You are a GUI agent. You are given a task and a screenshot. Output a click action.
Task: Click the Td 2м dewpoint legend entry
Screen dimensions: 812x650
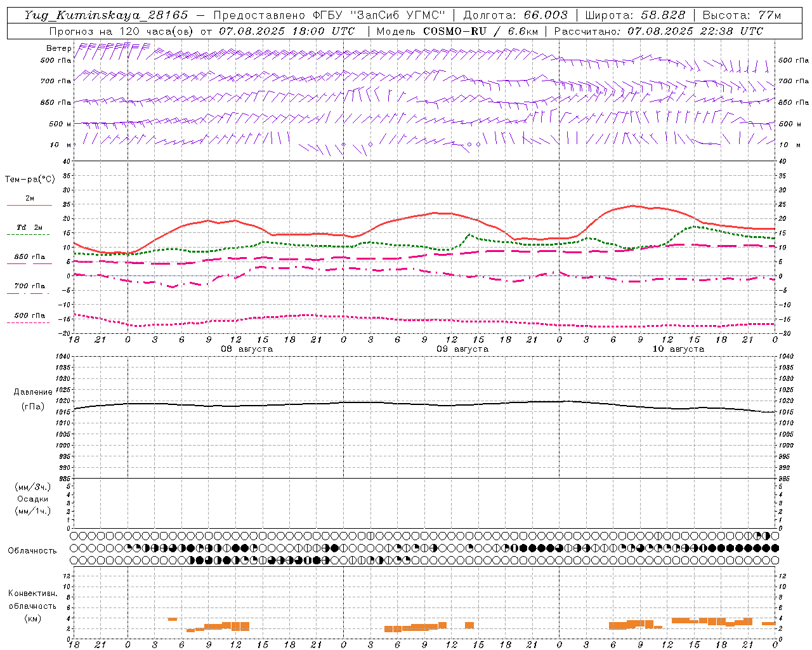tap(29, 227)
